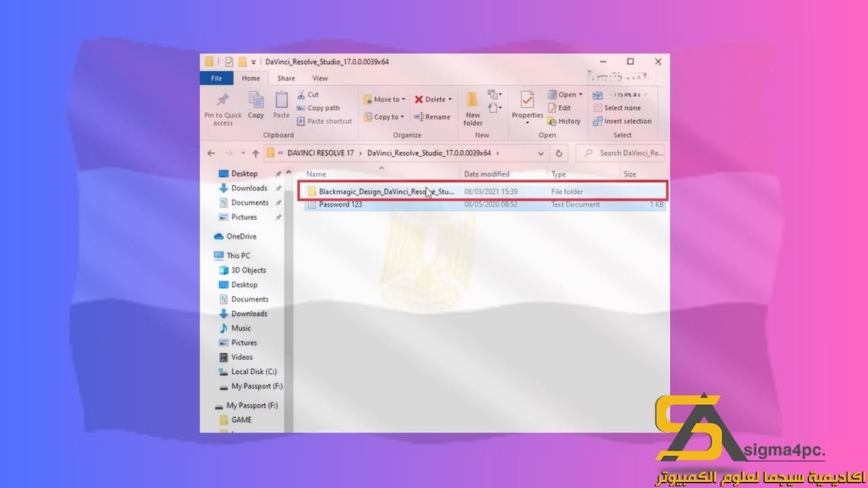Open OneDrive in the navigation pane
The height and width of the screenshot is (488, 868).
[x=235, y=237]
